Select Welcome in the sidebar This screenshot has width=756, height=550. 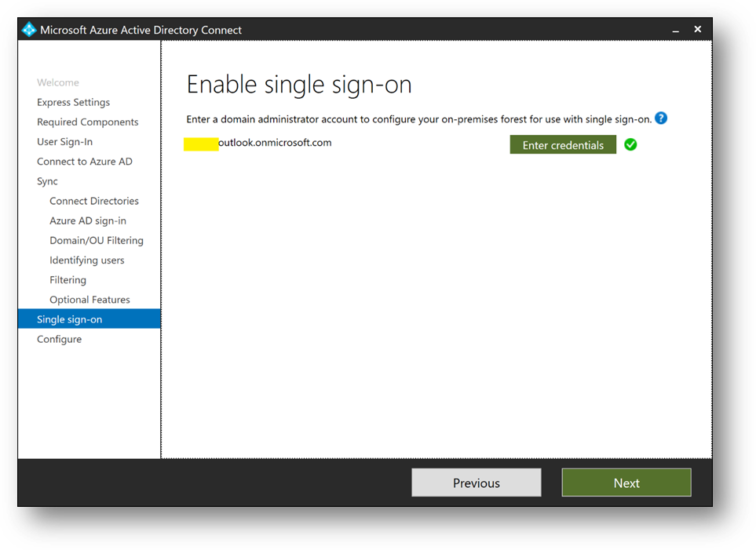click(58, 82)
